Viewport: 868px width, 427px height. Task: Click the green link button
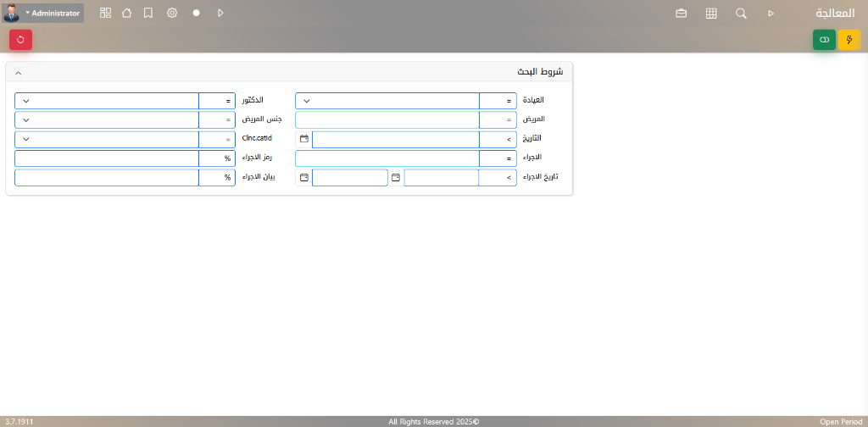tap(824, 40)
